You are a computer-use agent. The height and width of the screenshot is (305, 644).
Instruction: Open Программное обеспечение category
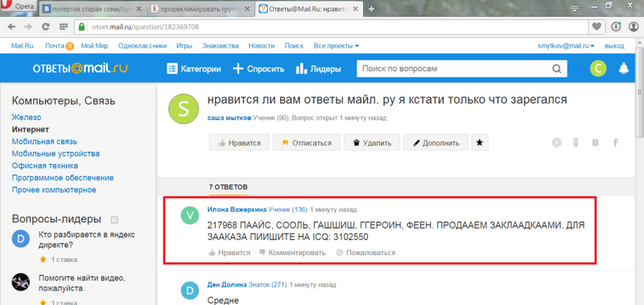click(x=63, y=178)
